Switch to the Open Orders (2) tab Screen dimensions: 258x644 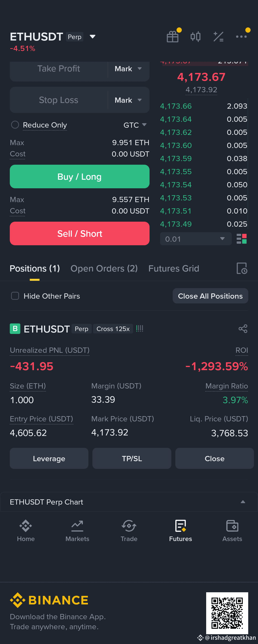(x=104, y=268)
